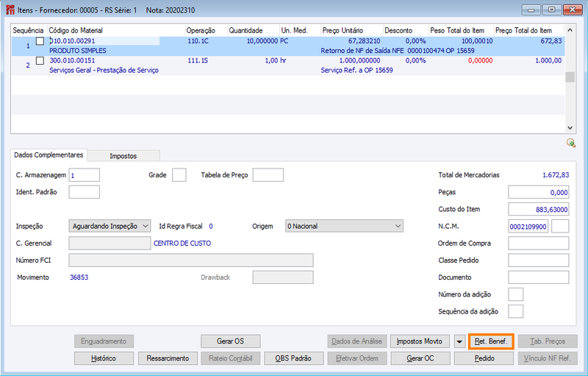
Task: Select row text PRODUTO SIMPLES
Action: tap(78, 51)
